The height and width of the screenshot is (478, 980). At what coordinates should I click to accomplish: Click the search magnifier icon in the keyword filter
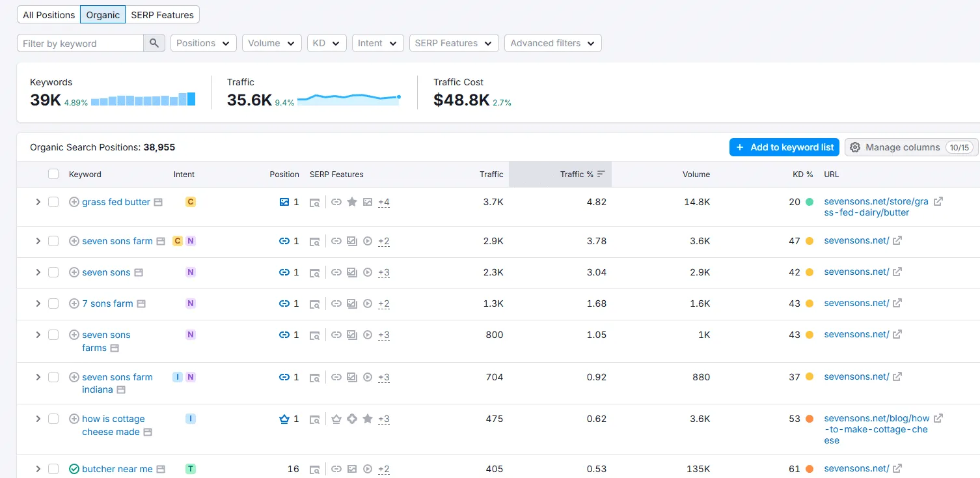click(154, 42)
